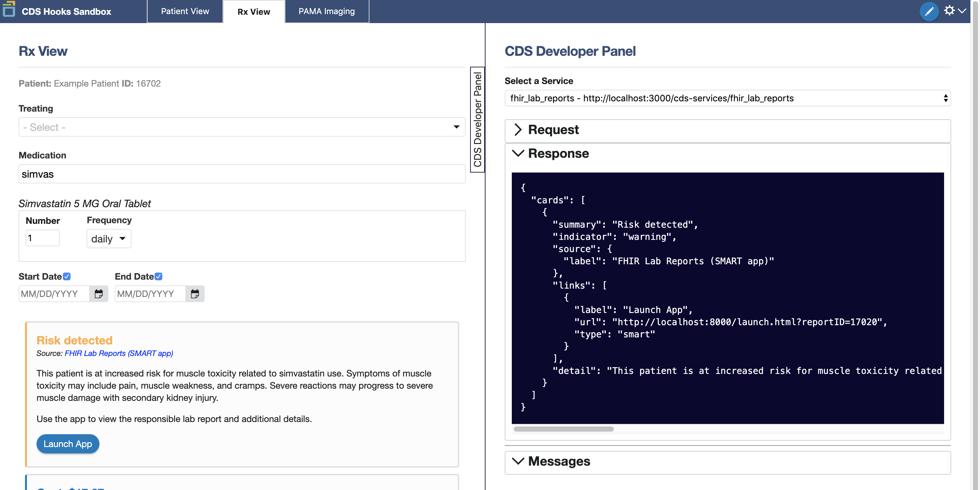The width and height of the screenshot is (980, 490).
Task: Click into the Medication input field
Action: tap(241, 174)
